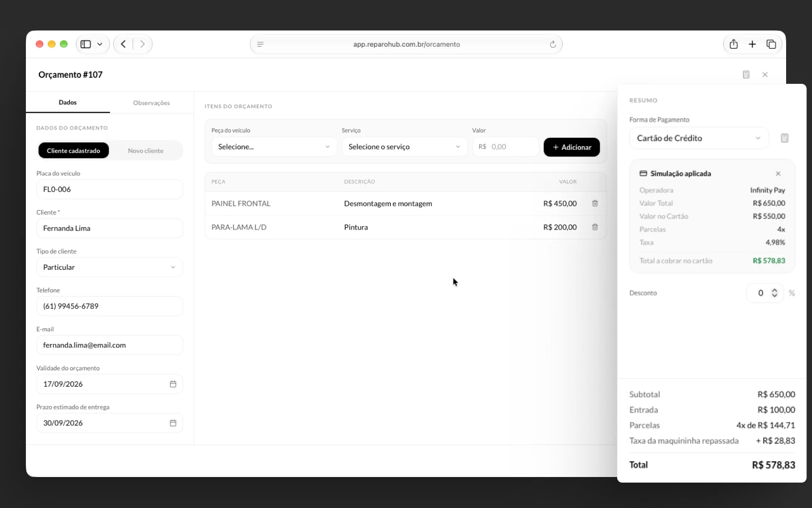Viewport: 812px width, 508px height.
Task: Show the browser tab overview
Action: tap(771, 44)
